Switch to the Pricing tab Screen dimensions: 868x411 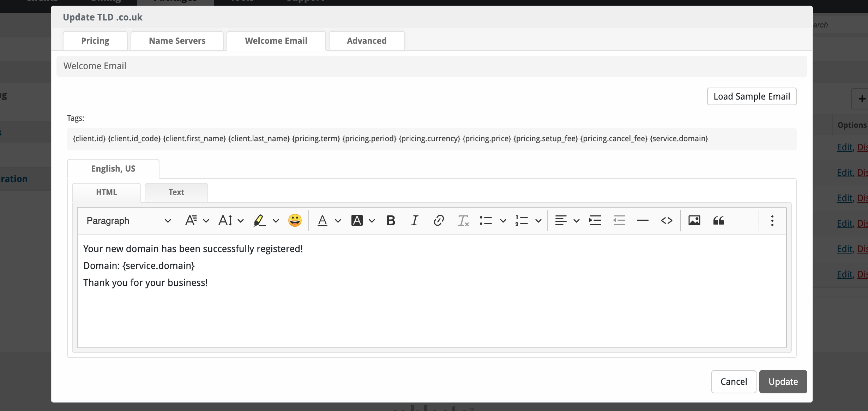click(95, 41)
